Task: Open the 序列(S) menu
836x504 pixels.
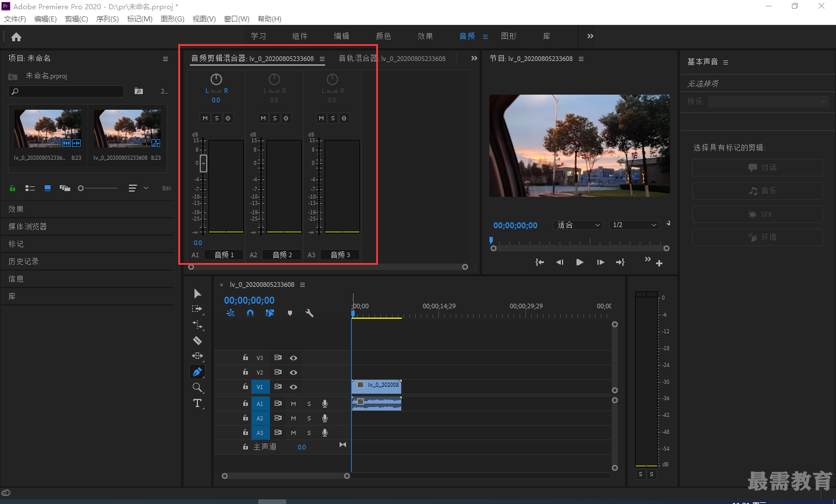Action: click(107, 19)
